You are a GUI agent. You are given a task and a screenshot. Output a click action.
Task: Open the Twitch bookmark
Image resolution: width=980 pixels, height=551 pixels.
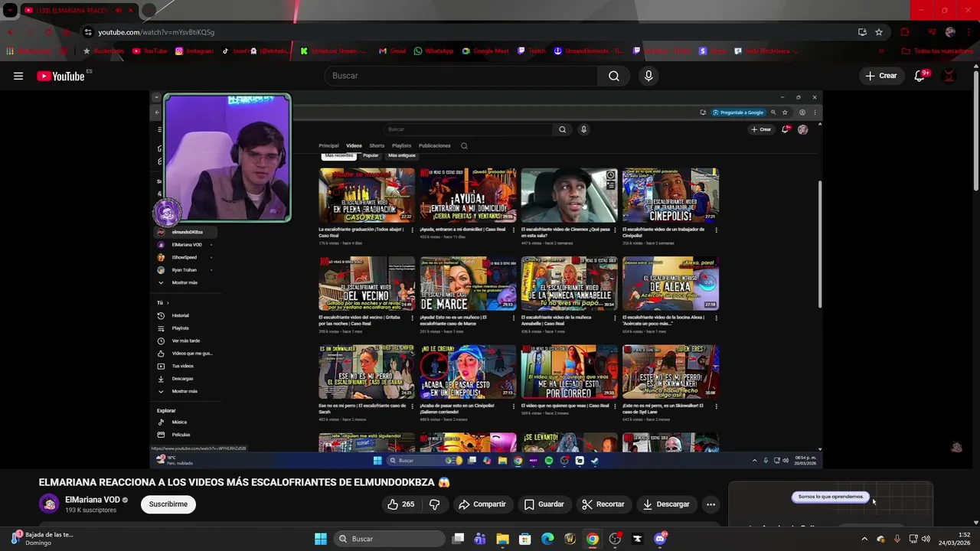point(532,51)
